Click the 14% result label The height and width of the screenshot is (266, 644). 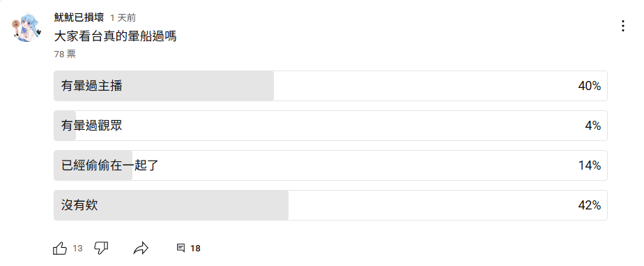[x=590, y=165]
